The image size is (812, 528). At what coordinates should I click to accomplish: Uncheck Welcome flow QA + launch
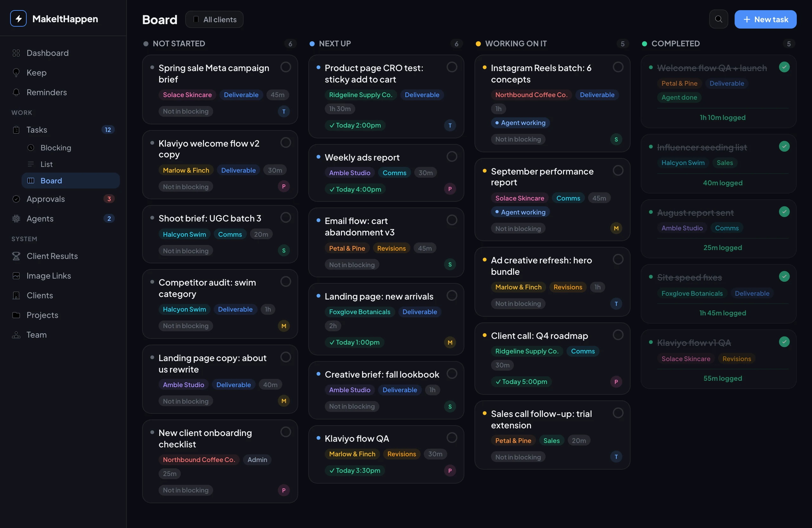784,67
